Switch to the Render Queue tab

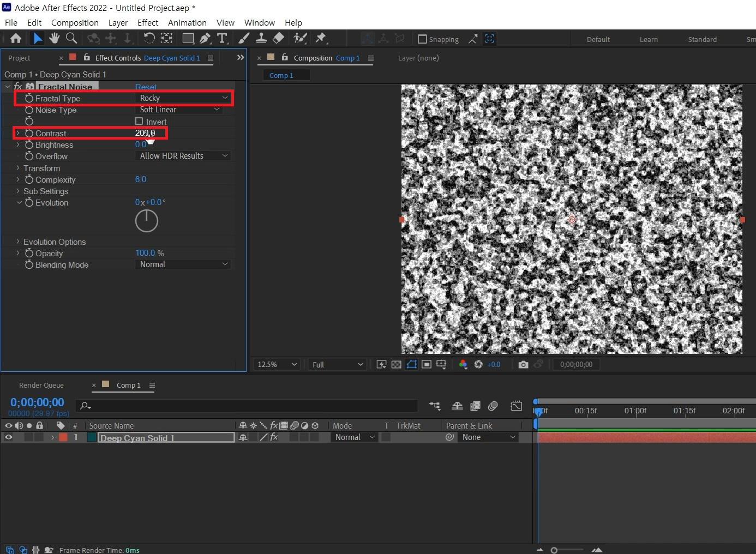tap(41, 385)
